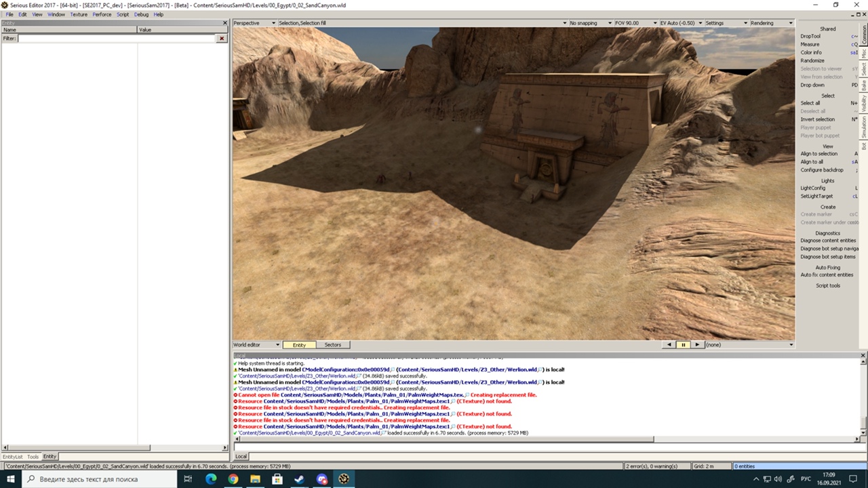Open the Common vertical tab
868x488 pixels.
coord(864,34)
